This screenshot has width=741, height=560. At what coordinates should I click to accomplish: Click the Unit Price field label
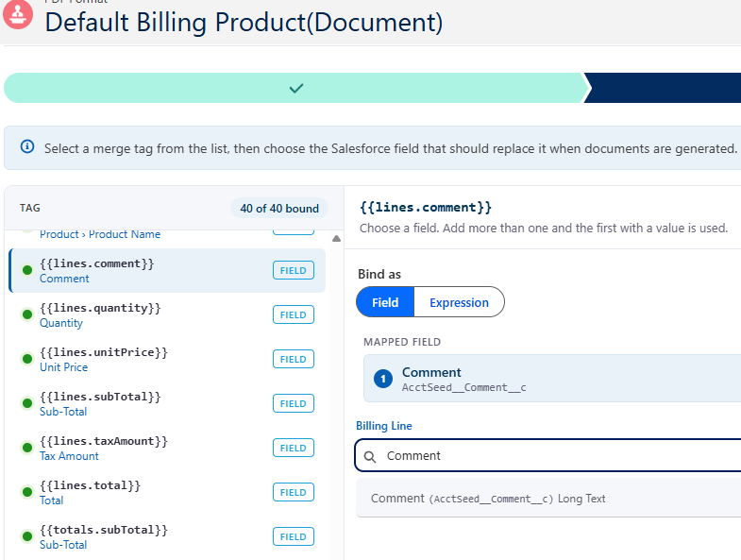point(64,367)
